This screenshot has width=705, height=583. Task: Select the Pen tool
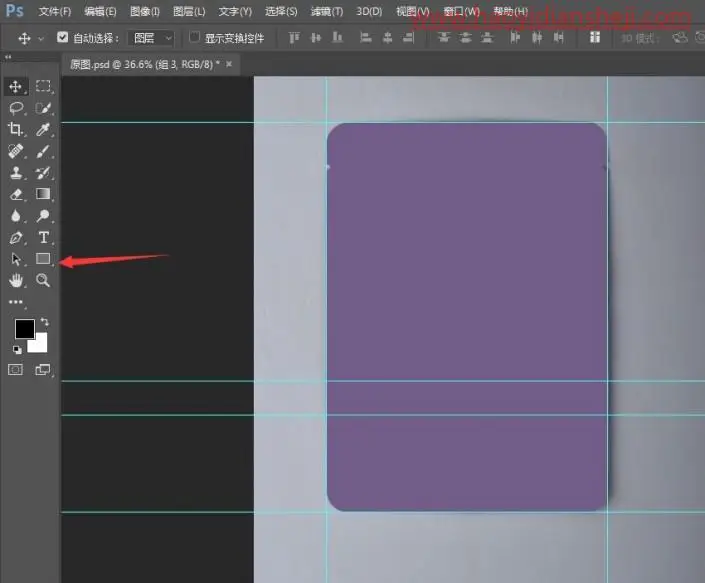point(16,237)
